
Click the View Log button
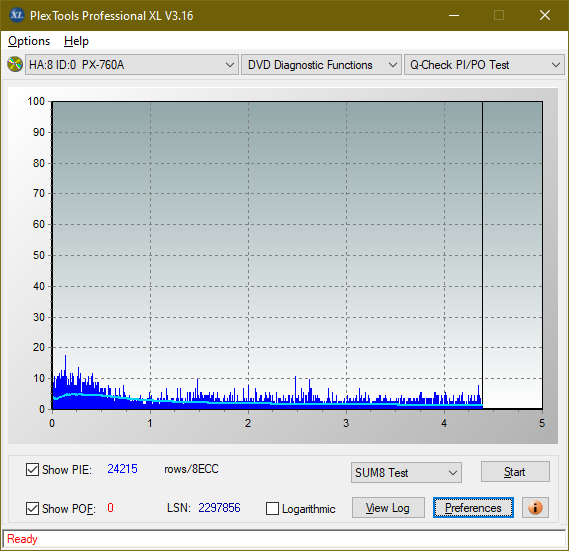[x=388, y=507]
